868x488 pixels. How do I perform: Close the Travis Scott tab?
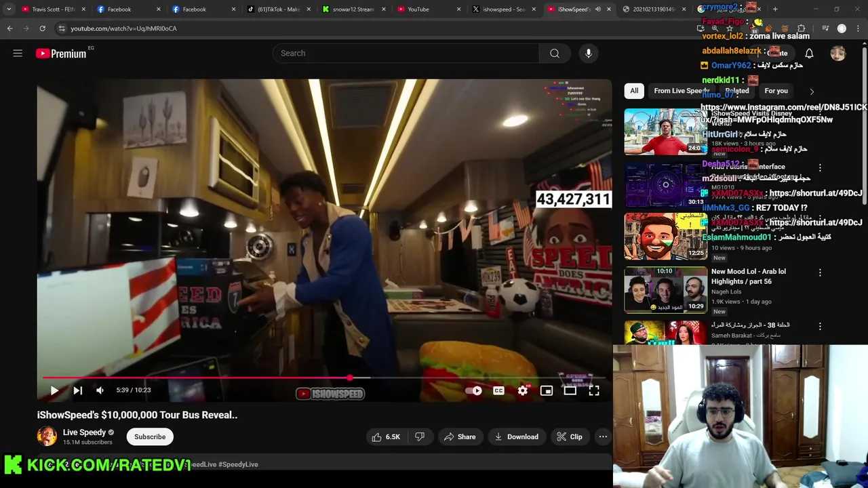coord(83,9)
